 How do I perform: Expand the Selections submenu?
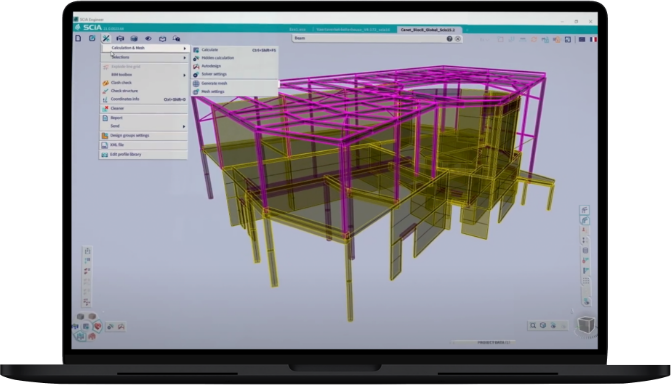144,57
